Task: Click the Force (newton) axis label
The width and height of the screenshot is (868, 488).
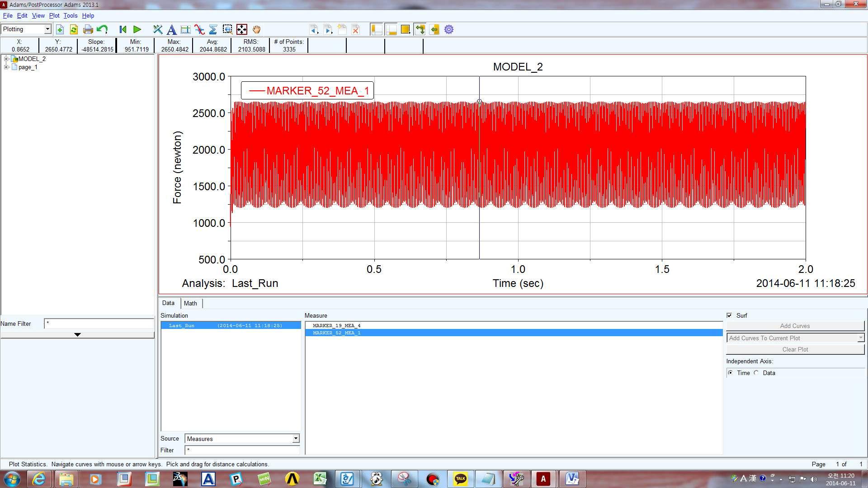Action: click(177, 168)
